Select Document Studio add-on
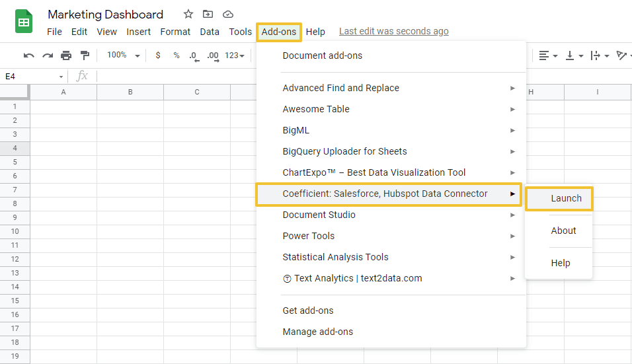632x364 pixels. pos(391,215)
